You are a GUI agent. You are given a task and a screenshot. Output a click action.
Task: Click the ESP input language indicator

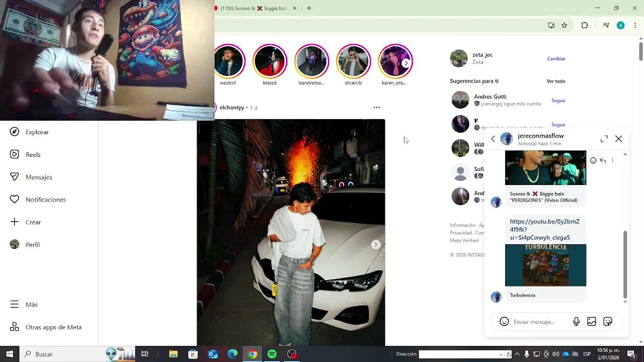[x=587, y=354]
